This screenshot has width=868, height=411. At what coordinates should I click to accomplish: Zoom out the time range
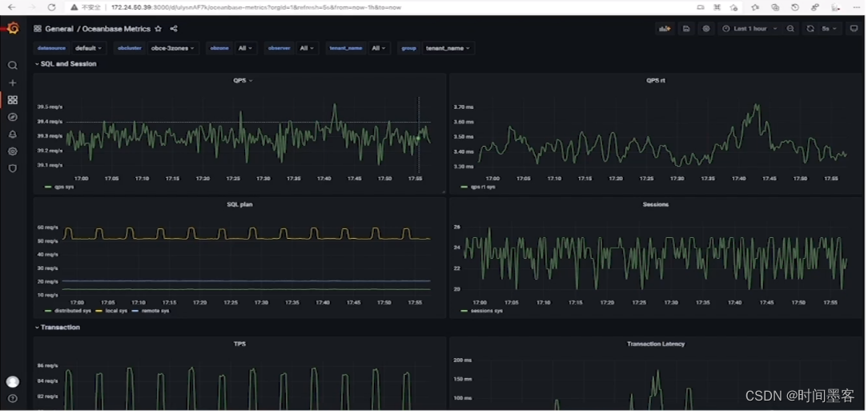coord(790,29)
